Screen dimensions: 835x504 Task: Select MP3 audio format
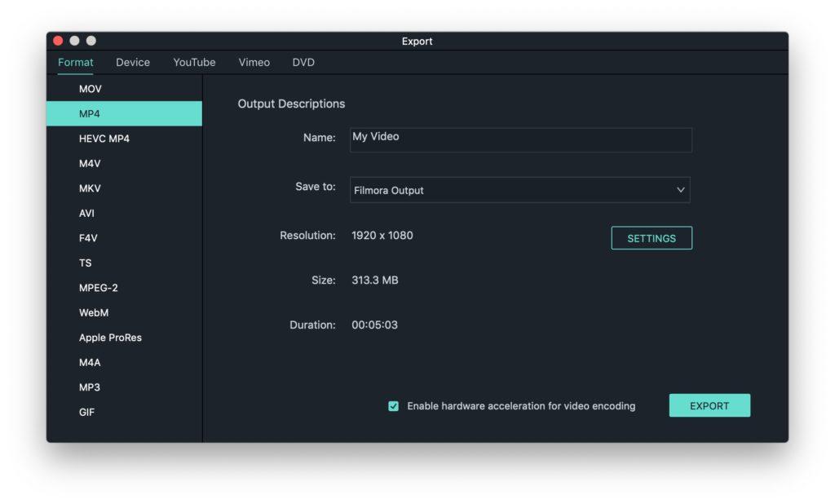(x=90, y=387)
